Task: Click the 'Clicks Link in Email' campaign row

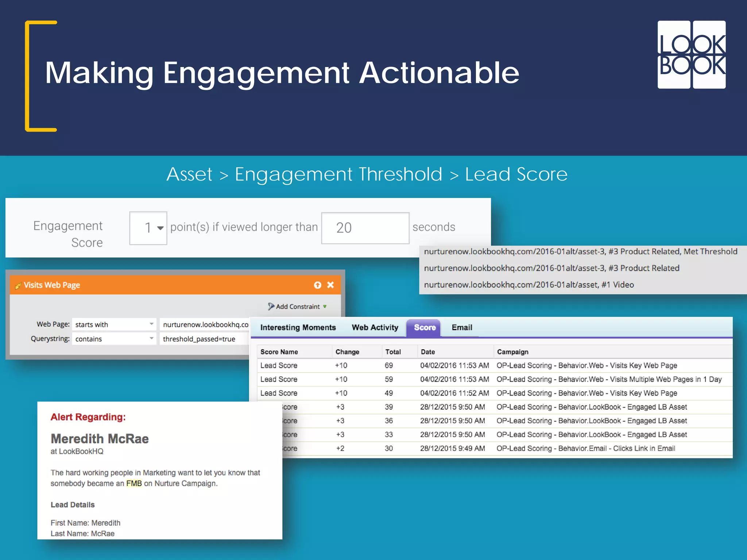Action: pos(507,448)
